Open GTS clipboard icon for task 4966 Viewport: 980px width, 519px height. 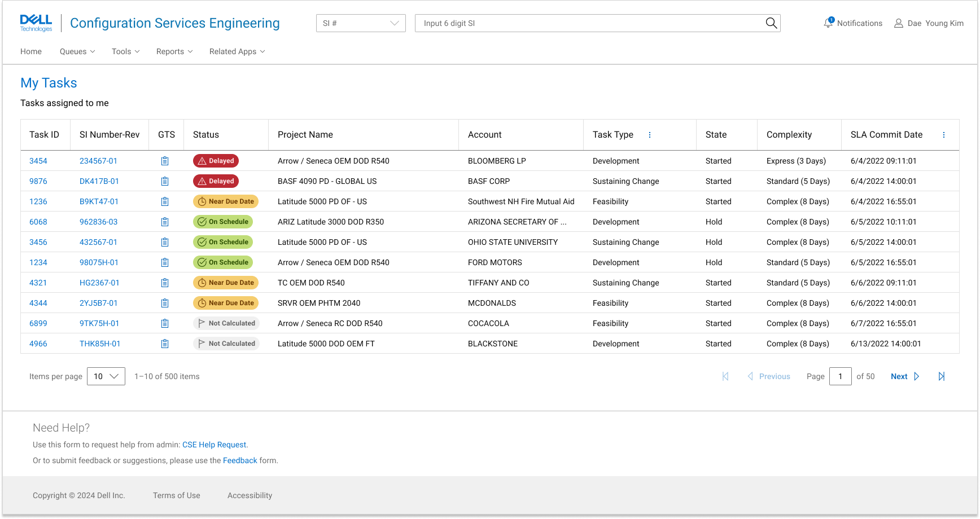[x=165, y=344]
